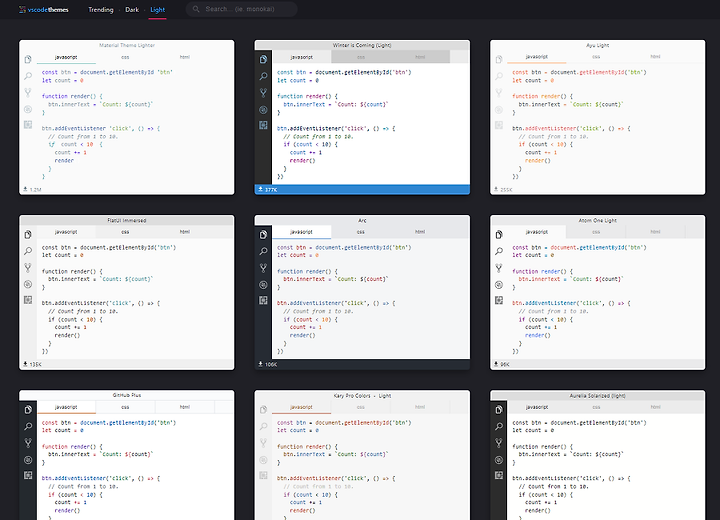Viewport: 720px width, 520px height.
Task: Click explorer icon in Winter is Coming sidebar
Action: [263, 59]
